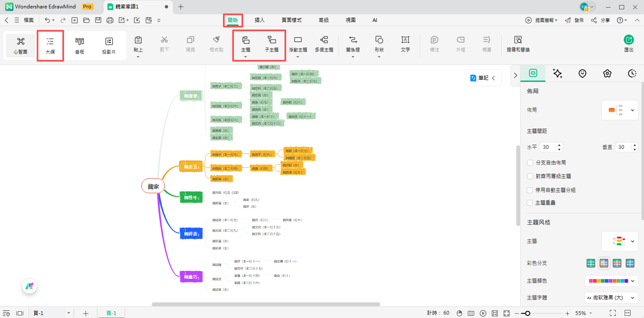
Task: Select the 投影片 slideshow icon
Action: tap(109, 44)
